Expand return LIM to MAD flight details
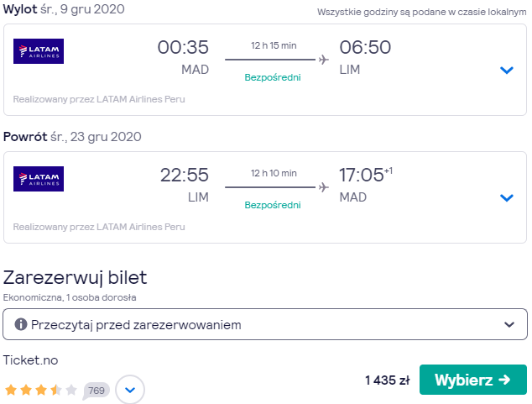This screenshot has height=404, width=532. click(x=507, y=197)
